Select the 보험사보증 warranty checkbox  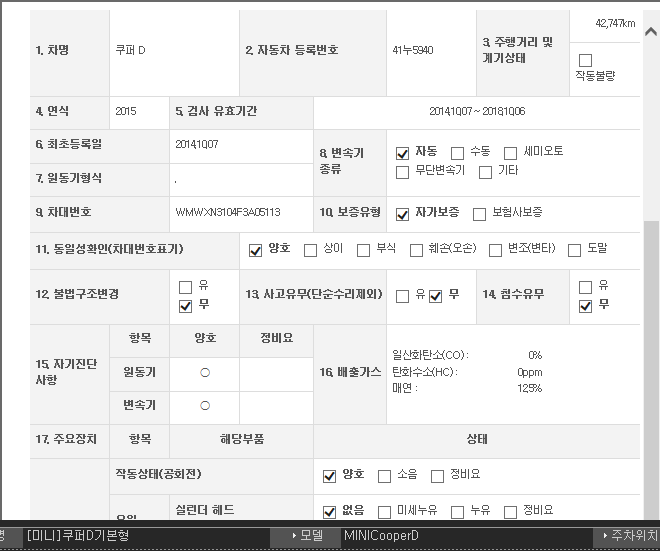[479, 214]
